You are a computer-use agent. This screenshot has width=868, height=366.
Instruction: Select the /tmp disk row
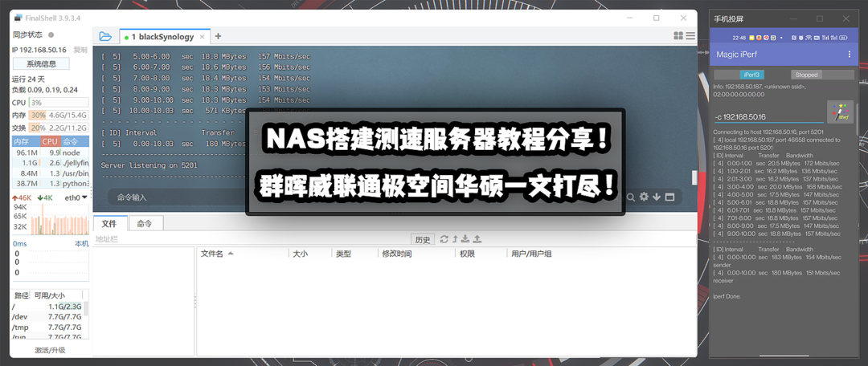[47, 327]
